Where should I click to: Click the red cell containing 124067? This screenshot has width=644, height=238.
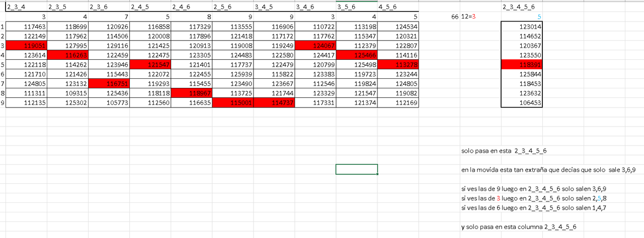click(x=315, y=45)
